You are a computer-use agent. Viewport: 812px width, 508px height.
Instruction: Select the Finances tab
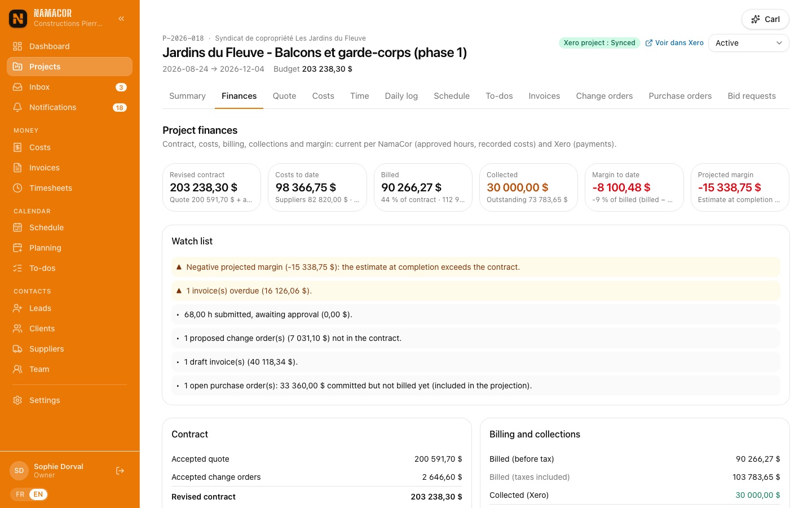239,96
